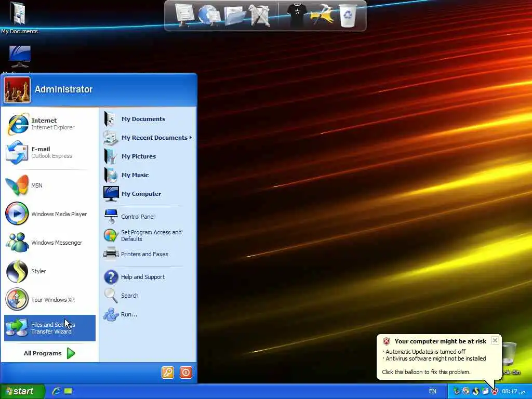Open Outlook Express E-mail entry
The width and height of the screenshot is (532, 399).
(x=49, y=152)
